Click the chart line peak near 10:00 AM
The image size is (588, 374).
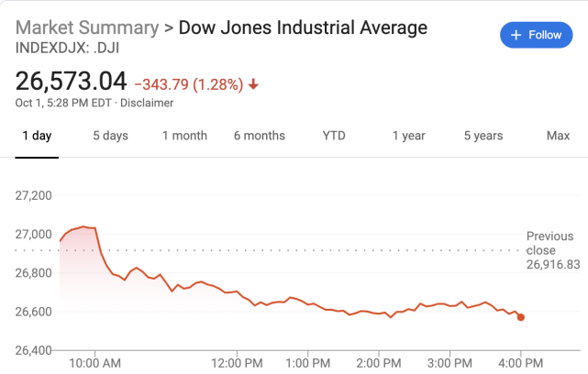(83, 225)
